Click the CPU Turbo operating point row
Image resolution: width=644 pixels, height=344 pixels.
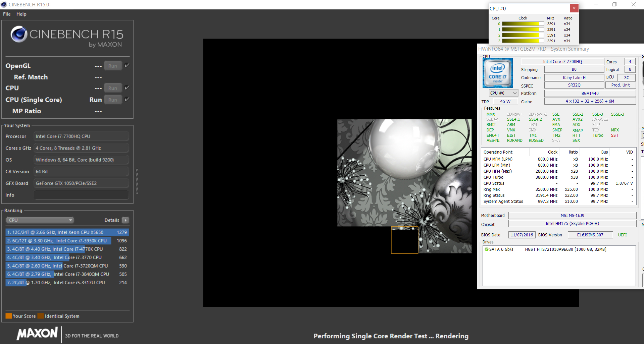point(558,177)
